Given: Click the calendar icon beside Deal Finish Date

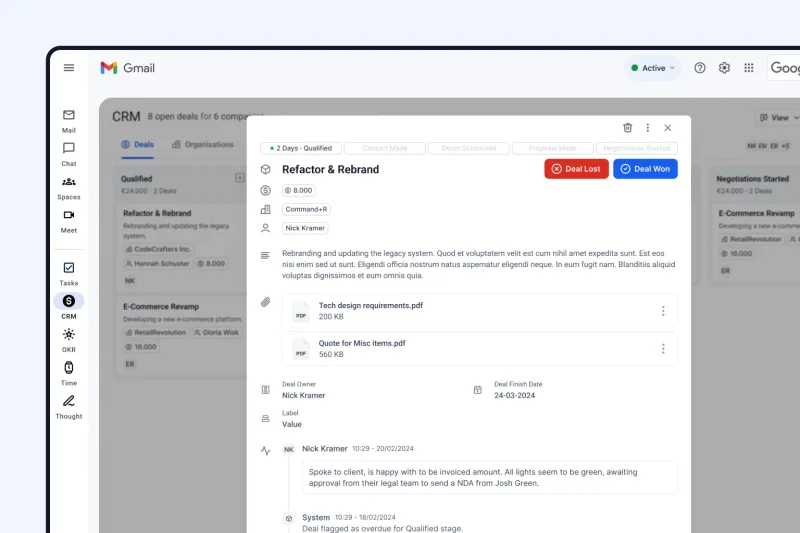Looking at the screenshot, I should click(x=478, y=390).
